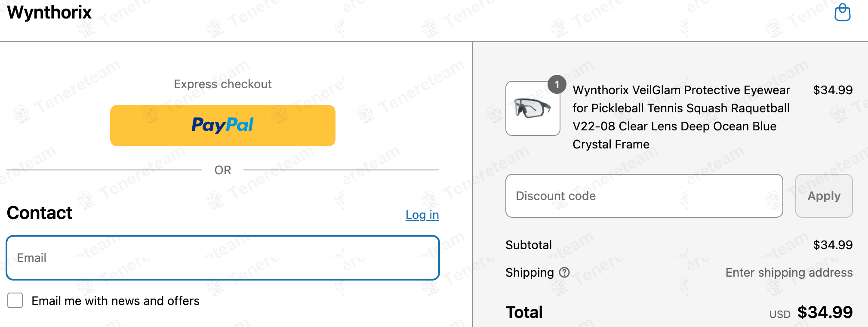868x327 pixels.
Task: Select the VeilGlam Protective Eyewear product title
Action: click(682, 117)
